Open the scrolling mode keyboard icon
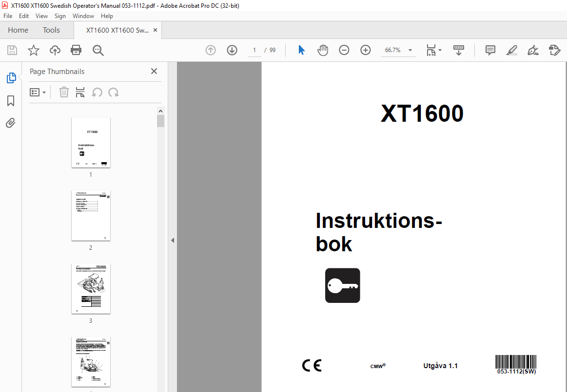This screenshot has height=392, width=567. (458, 50)
